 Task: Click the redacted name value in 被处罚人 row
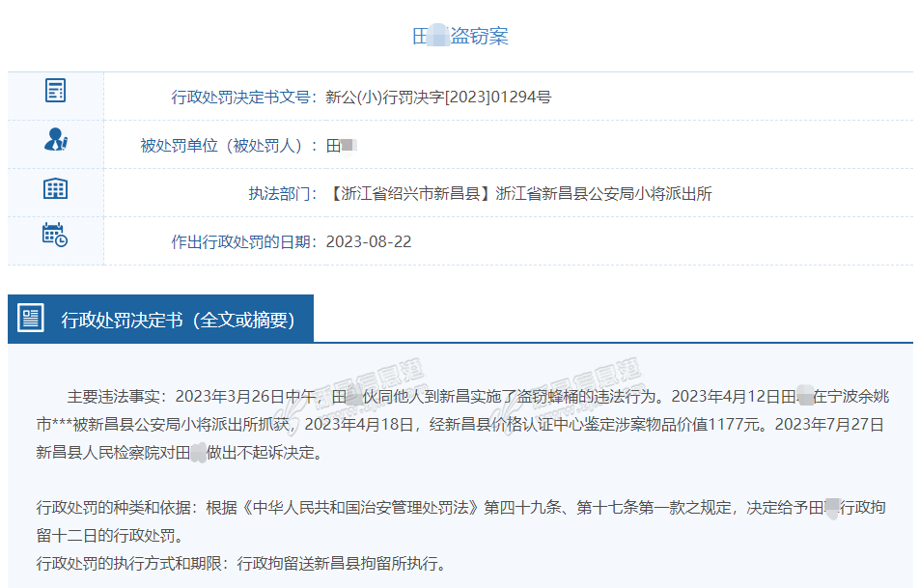(342, 146)
